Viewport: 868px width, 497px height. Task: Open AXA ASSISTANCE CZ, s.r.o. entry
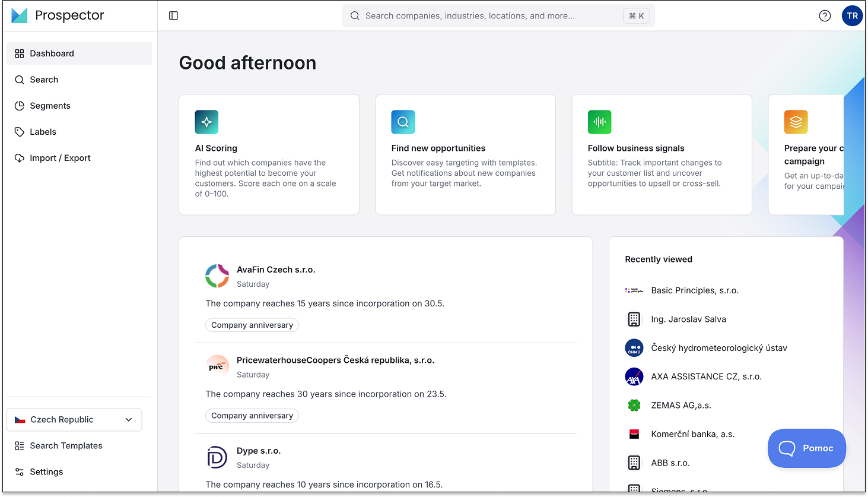pos(706,376)
